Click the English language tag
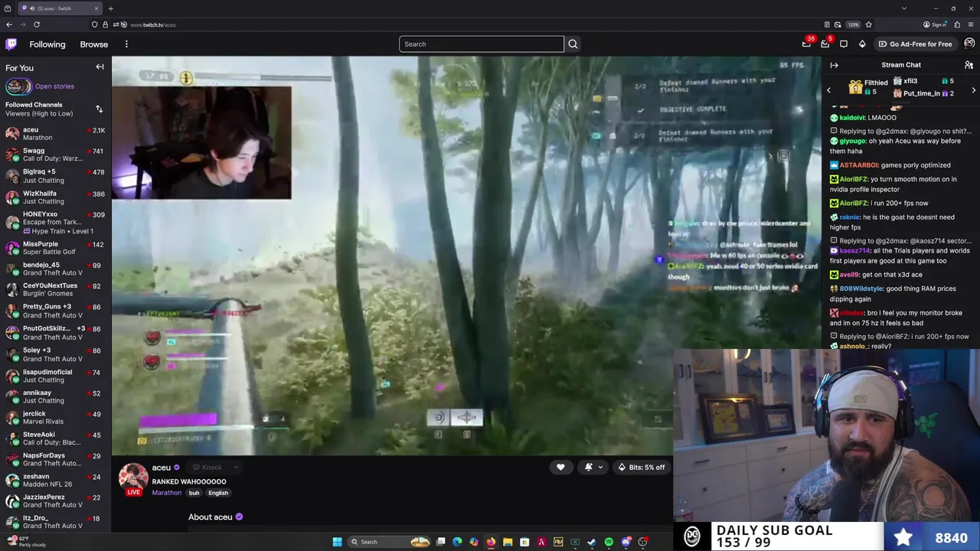The height and width of the screenshot is (551, 980). pyautogui.click(x=218, y=493)
